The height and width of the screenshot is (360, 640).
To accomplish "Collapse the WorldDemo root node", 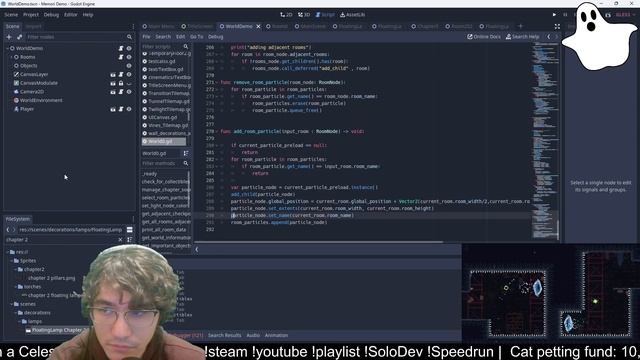I will pyautogui.click(x=7, y=48).
